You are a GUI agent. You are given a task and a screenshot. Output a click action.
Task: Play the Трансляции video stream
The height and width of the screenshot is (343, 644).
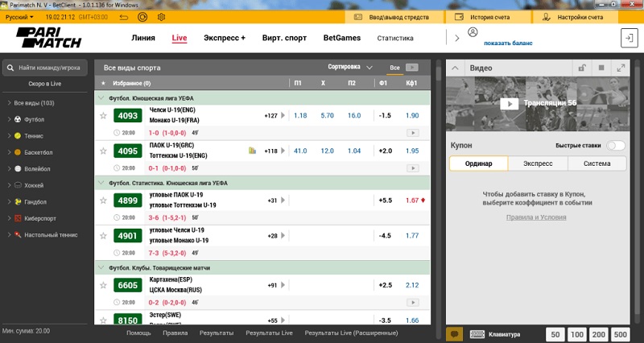[510, 103]
